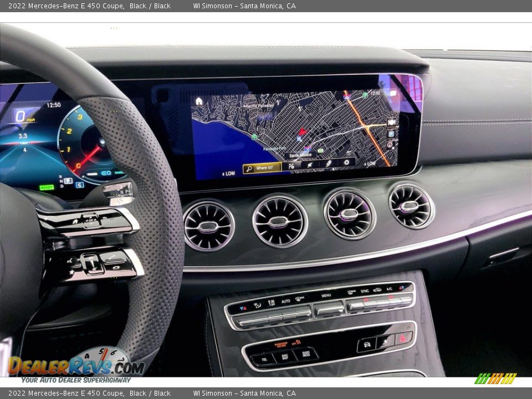The height and width of the screenshot is (399, 532).
Task: Activate the MAX front windshield defrost
Action: pos(303,312)
